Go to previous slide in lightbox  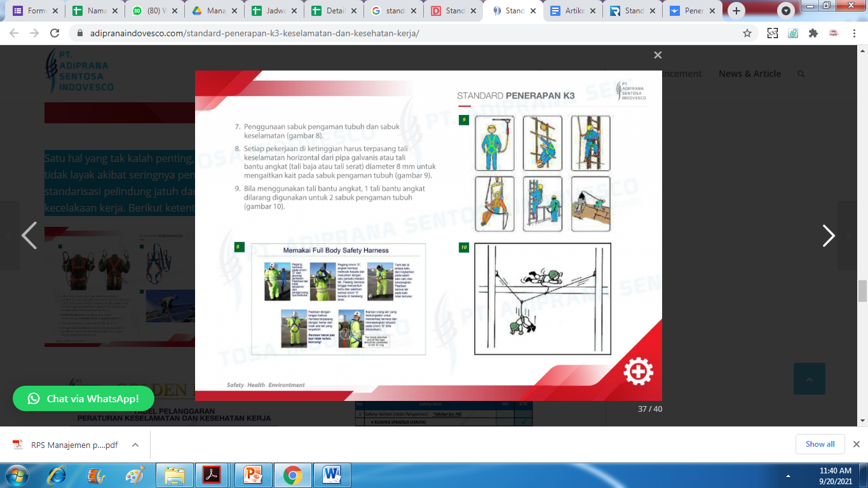point(29,236)
